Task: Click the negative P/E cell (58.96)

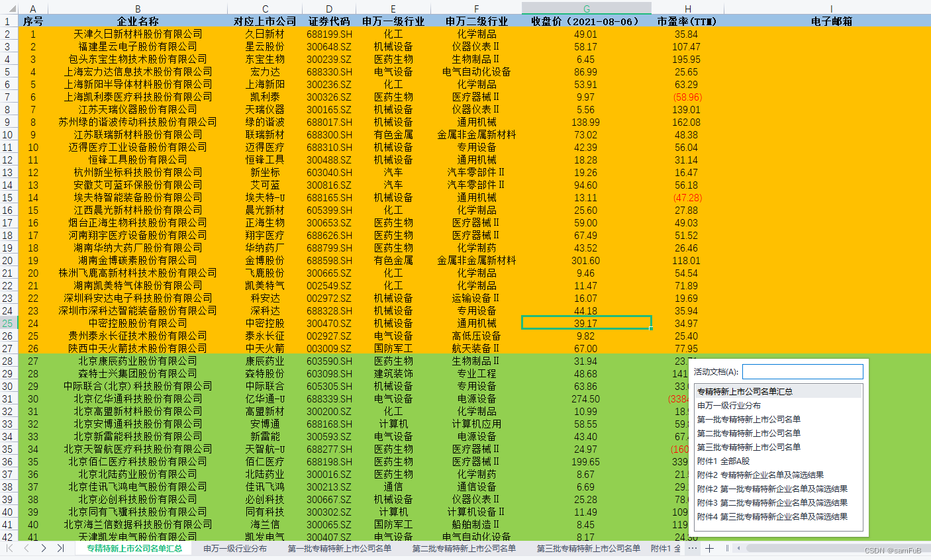Action: [687, 97]
